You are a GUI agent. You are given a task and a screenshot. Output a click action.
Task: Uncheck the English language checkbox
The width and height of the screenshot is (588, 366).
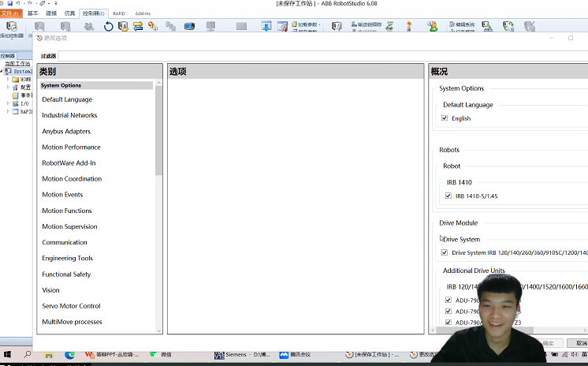click(x=445, y=118)
